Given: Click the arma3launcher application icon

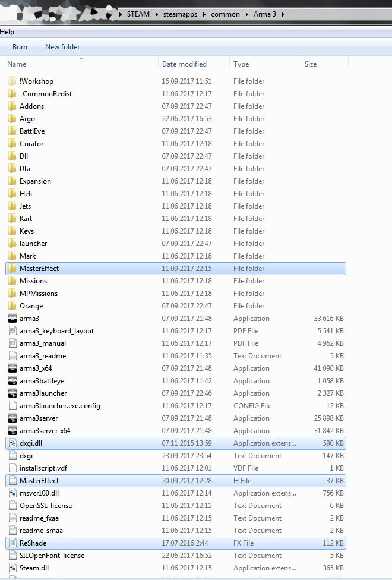Looking at the screenshot, I should 12,393.
